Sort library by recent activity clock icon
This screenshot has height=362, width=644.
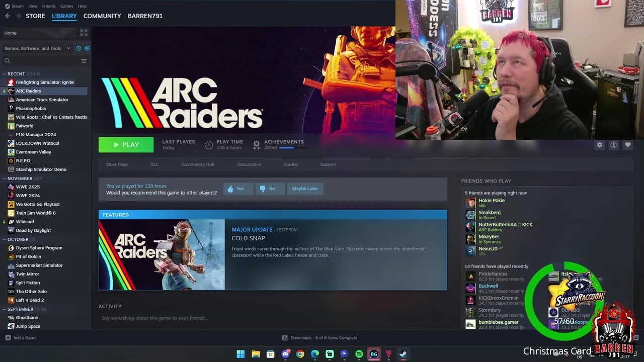[x=78, y=48]
